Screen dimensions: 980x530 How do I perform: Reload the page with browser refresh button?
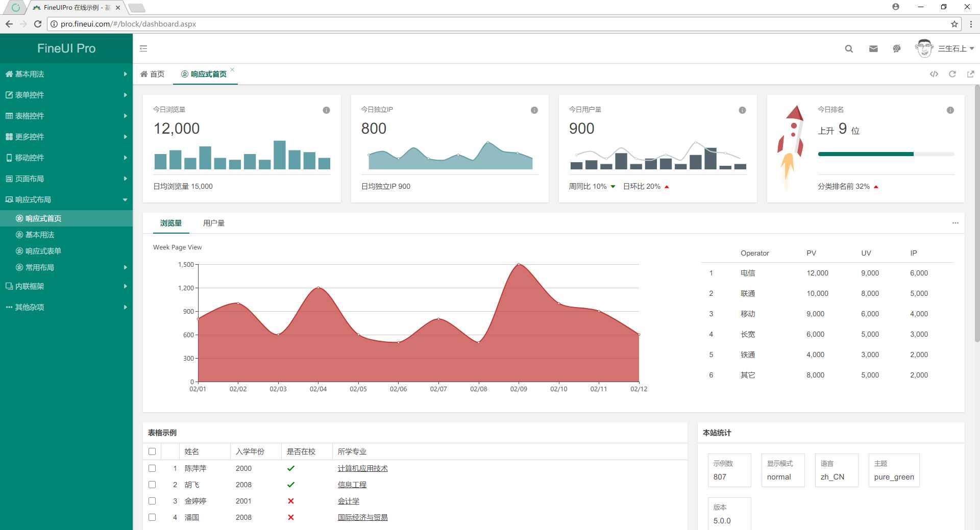[37, 24]
